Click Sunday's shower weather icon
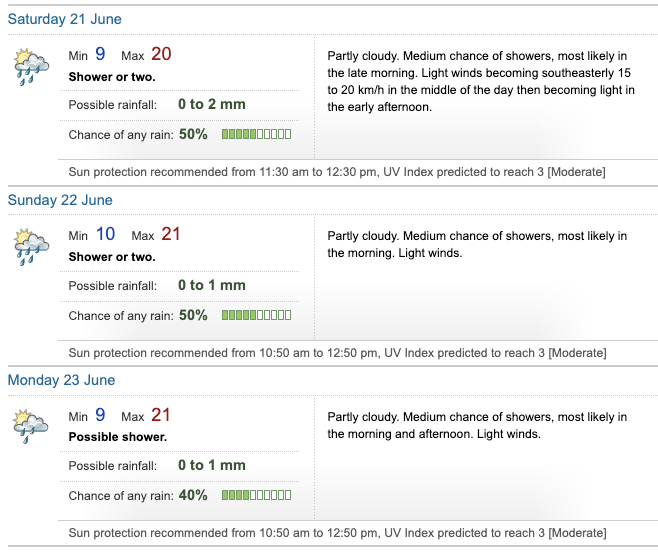This screenshot has width=658, height=552. (31, 246)
